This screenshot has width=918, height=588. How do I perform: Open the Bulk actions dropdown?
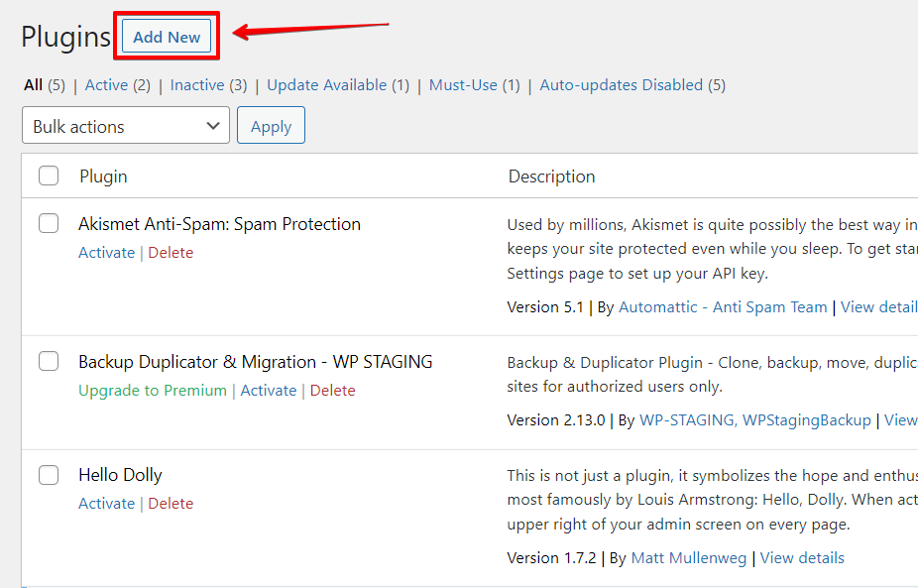tap(125, 125)
